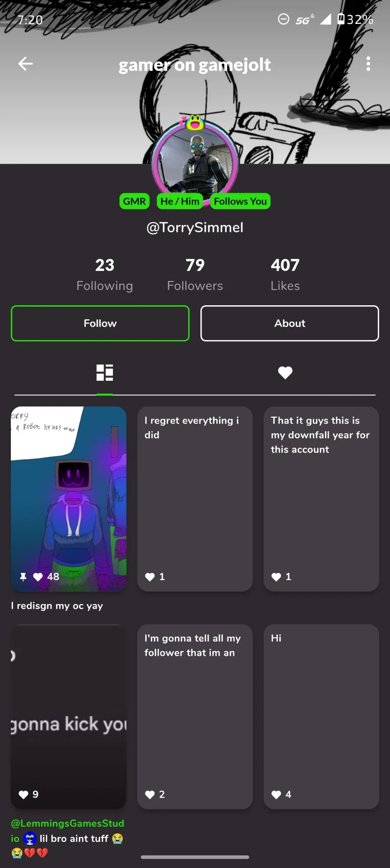This screenshot has height=868, width=390.
Task: Tap the He / Him pronoun tag
Action: coord(180,201)
